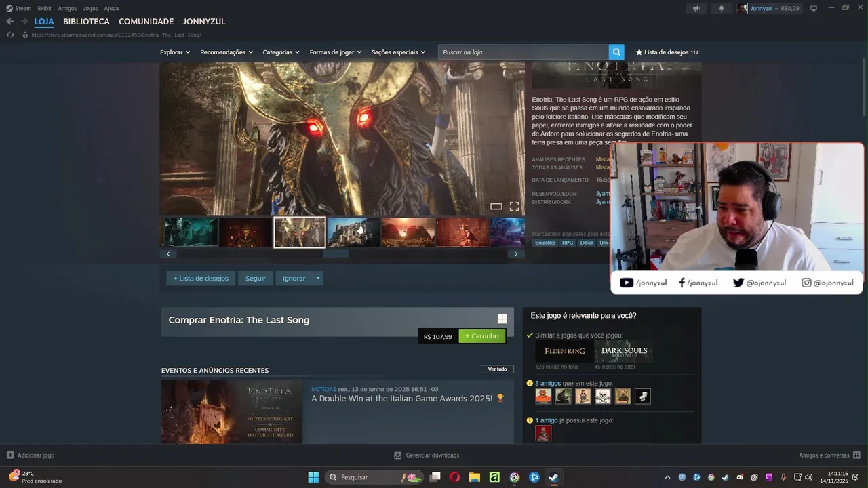
Task: Click the RPG tag
Action: [568, 243]
